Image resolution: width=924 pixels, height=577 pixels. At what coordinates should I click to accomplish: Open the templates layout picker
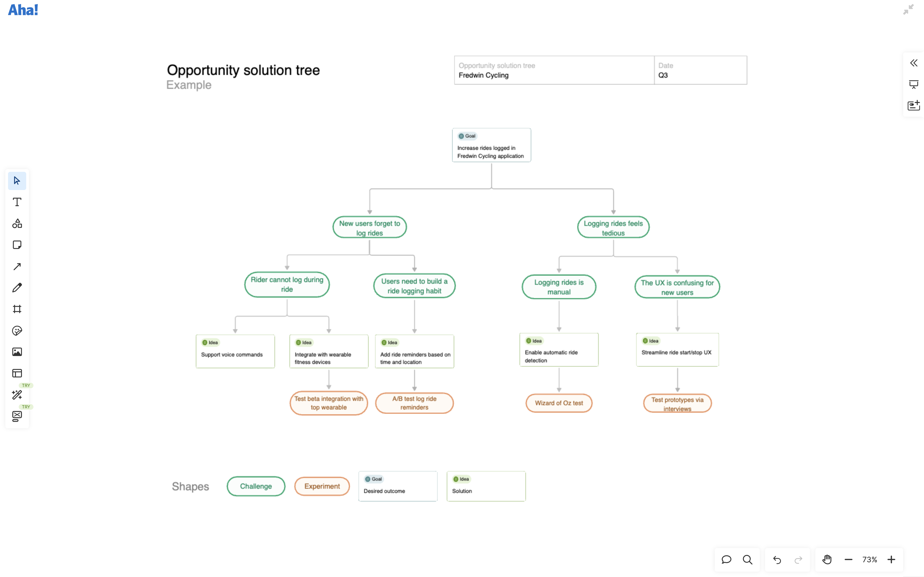17,373
